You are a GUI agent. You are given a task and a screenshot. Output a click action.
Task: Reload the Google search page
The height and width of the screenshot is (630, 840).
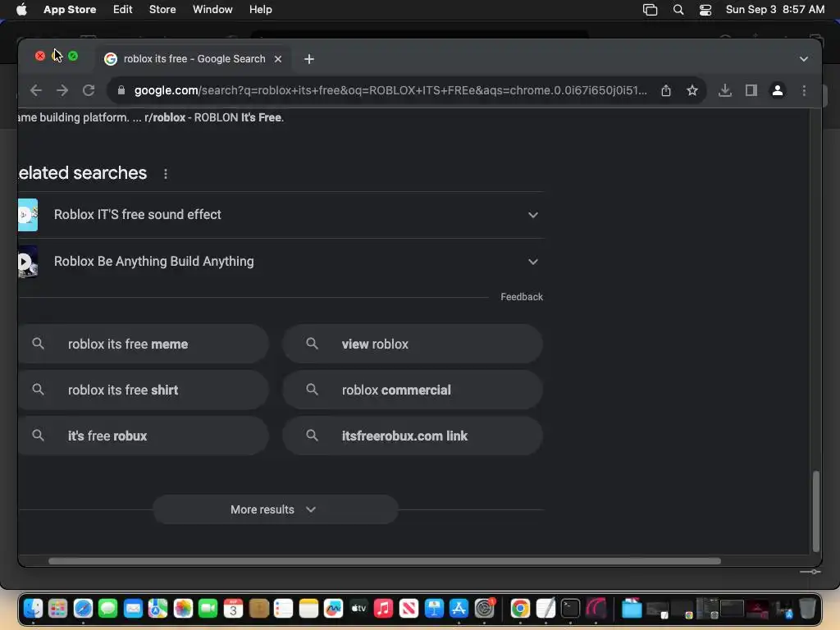89,90
